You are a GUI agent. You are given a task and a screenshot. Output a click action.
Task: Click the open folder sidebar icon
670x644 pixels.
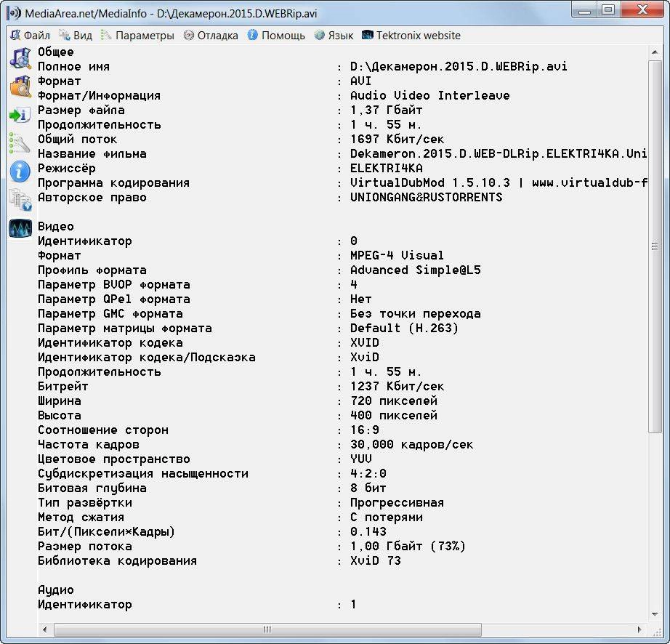coord(20,86)
